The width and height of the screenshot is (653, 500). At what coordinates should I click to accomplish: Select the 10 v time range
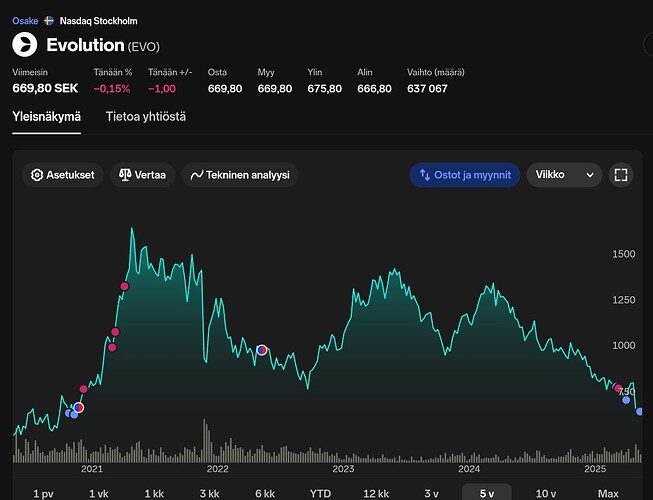click(546, 494)
